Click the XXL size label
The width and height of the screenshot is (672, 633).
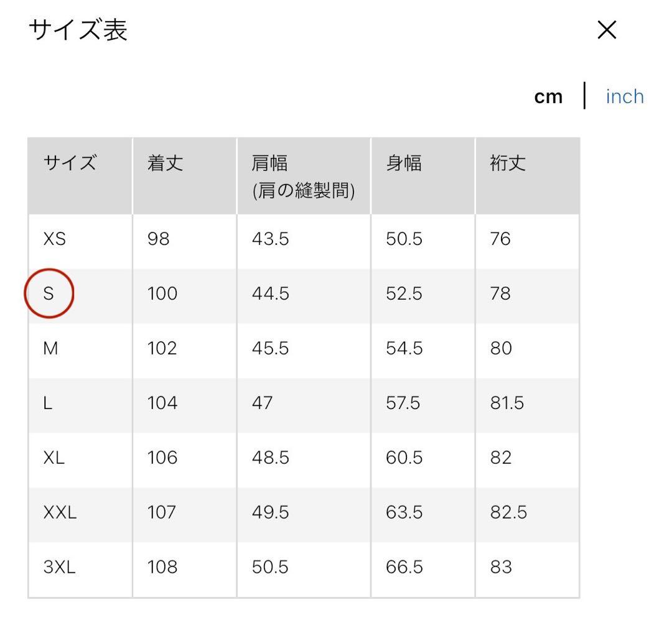(58, 512)
